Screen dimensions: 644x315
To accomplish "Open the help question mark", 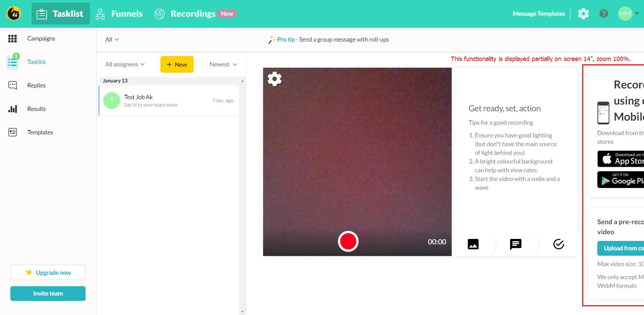I will pos(603,14).
